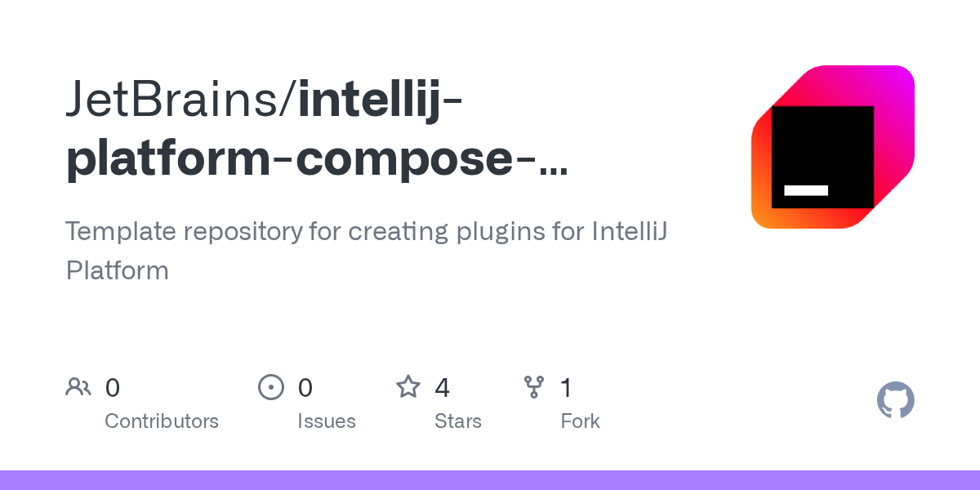Click the purple bar at bottom

pyautogui.click(x=490, y=480)
